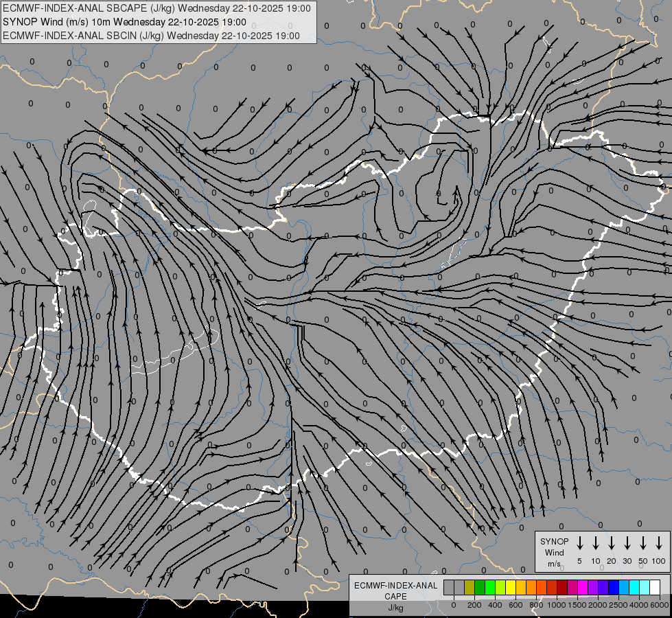Select the pure blue swatch left of 2500
Image resolution: width=672 pixels, height=618 pixels.
(614, 587)
